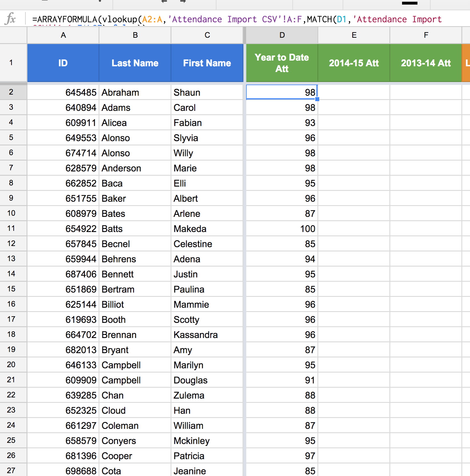Image resolution: width=470 pixels, height=476 pixels.
Task: Click the Bryant last name cell
Action: [135, 350]
